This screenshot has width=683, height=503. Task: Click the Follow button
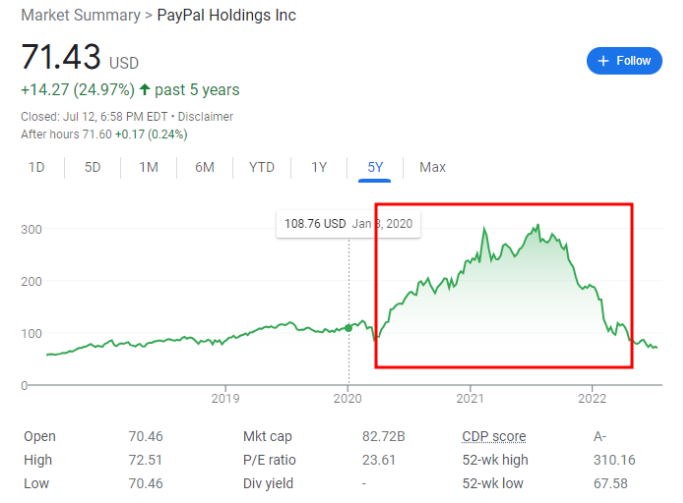coord(624,61)
